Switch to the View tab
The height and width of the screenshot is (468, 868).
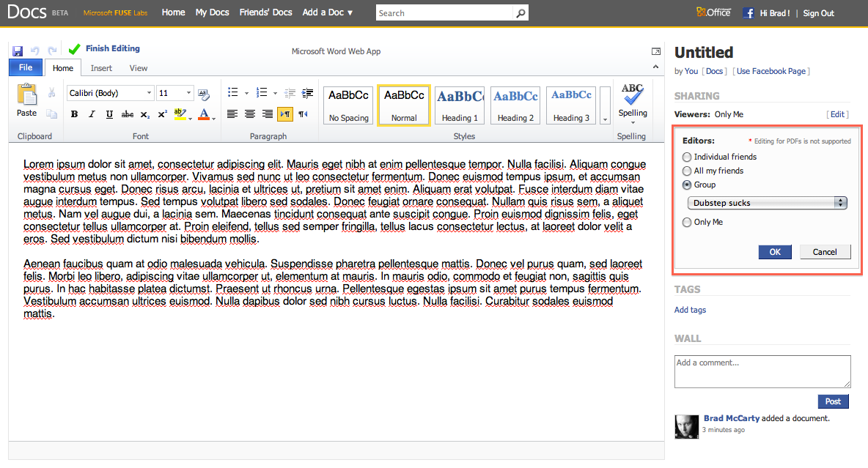[x=139, y=68]
